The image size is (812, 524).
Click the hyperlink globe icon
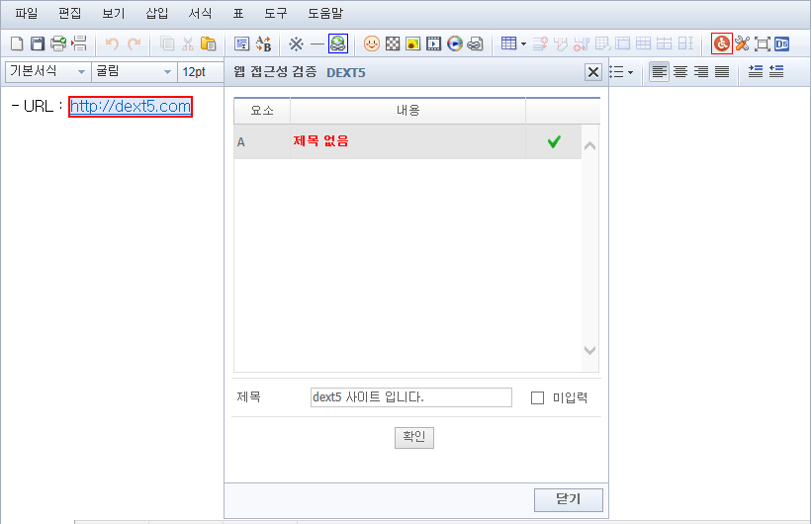click(x=338, y=44)
